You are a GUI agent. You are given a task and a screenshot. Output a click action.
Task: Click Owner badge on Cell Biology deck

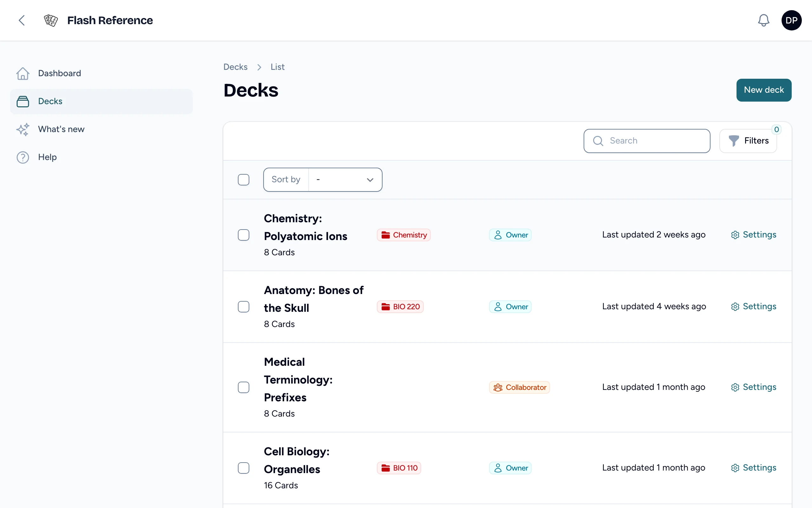click(x=510, y=468)
